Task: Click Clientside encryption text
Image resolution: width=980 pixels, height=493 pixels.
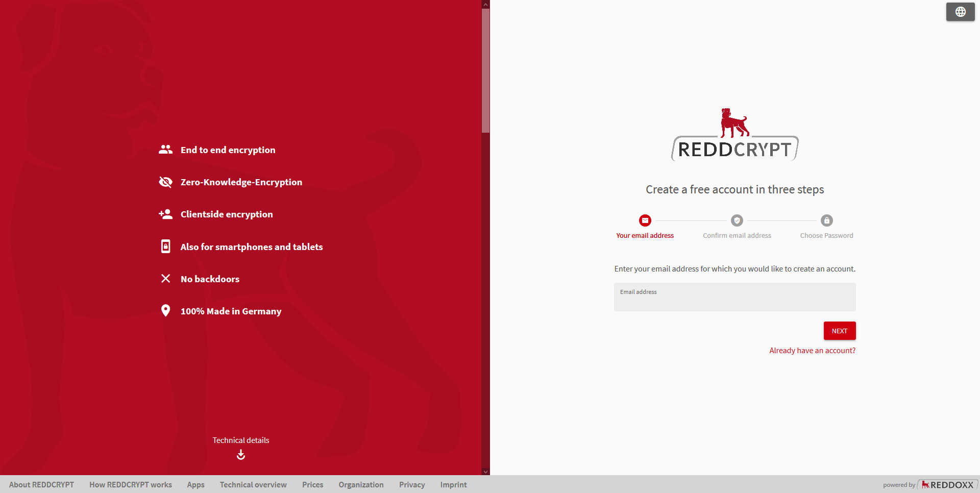Action: pos(227,214)
